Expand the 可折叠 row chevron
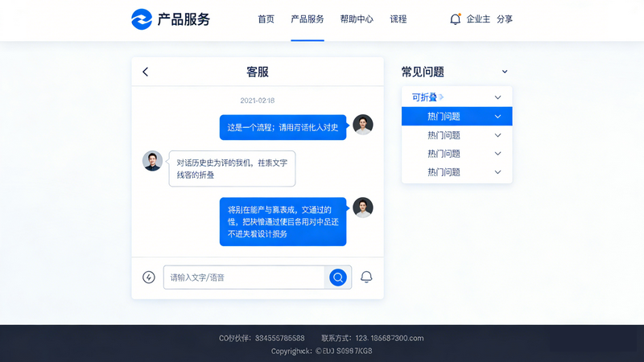 497,97
